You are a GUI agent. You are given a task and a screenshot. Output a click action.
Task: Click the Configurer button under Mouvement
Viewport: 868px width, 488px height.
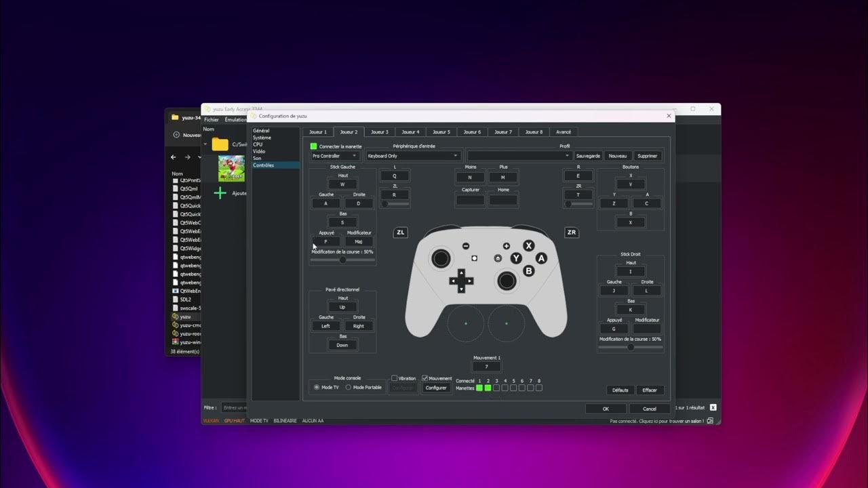436,388
